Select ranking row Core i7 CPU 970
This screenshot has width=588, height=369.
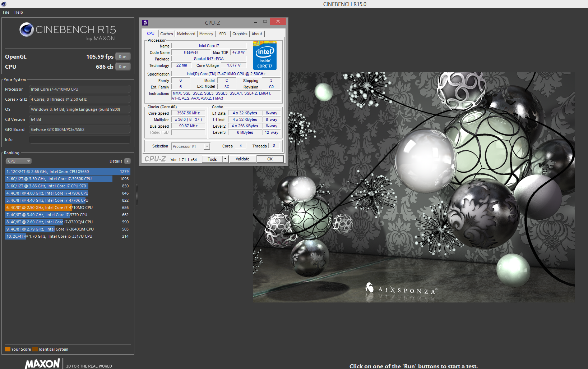(68, 186)
